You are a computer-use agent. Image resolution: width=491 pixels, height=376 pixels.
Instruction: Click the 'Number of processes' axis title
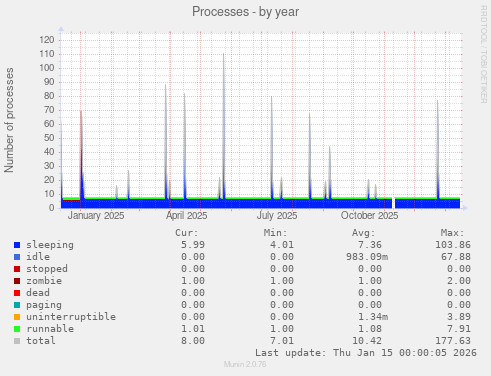9,120
